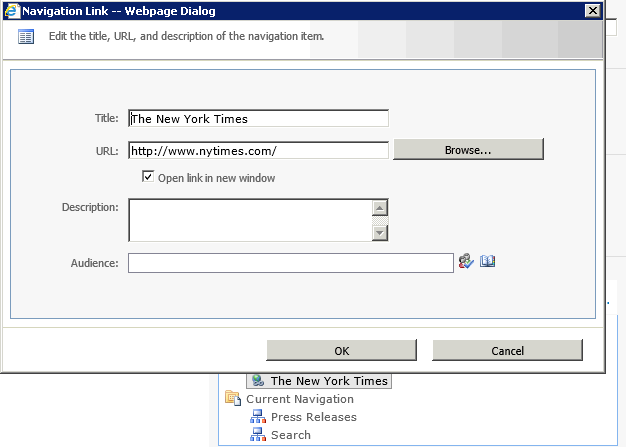Open the audience Browse book icon

(x=487, y=261)
